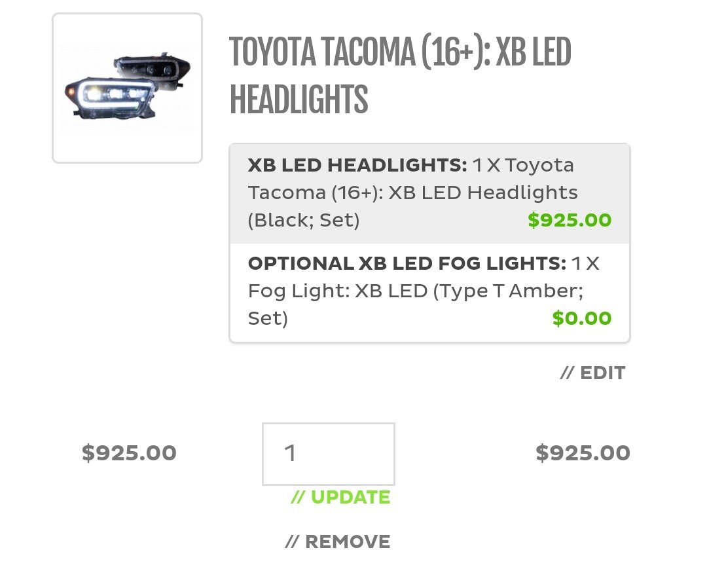The width and height of the screenshot is (707, 588).
Task: Click the green $0.00 fog light price
Action: (x=582, y=318)
